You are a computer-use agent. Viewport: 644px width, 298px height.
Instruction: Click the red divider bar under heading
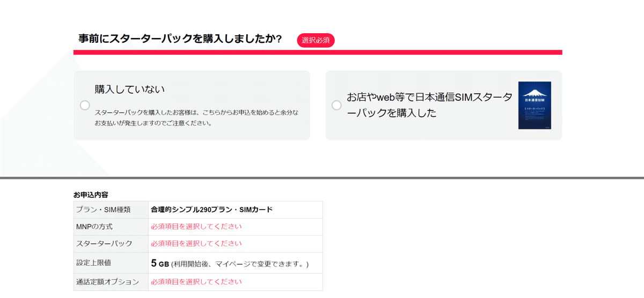318,53
